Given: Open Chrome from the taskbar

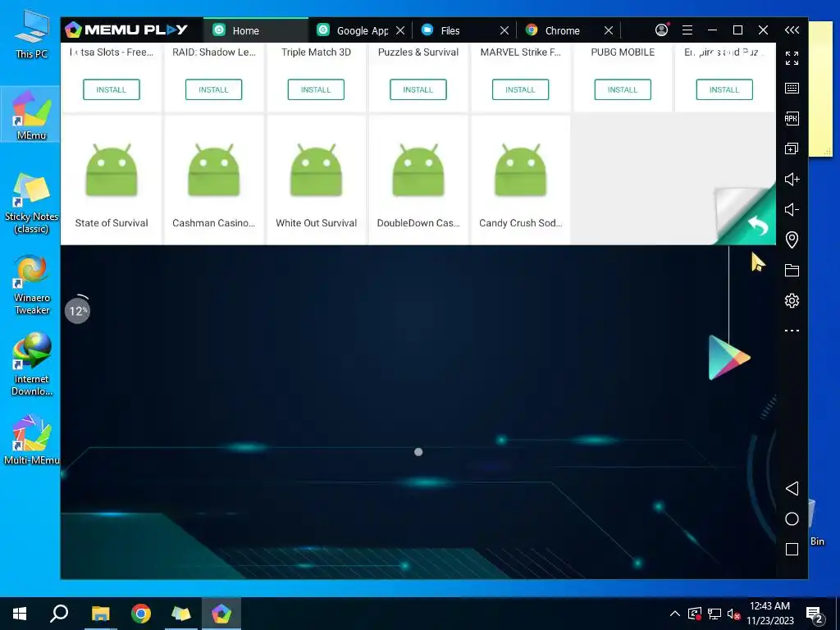Looking at the screenshot, I should [141, 614].
